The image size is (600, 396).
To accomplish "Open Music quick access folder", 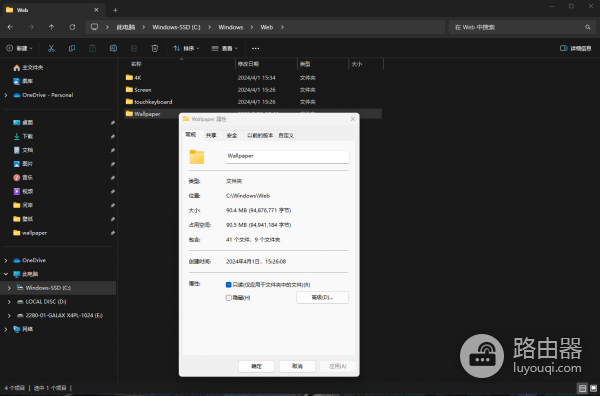I will (23, 178).
